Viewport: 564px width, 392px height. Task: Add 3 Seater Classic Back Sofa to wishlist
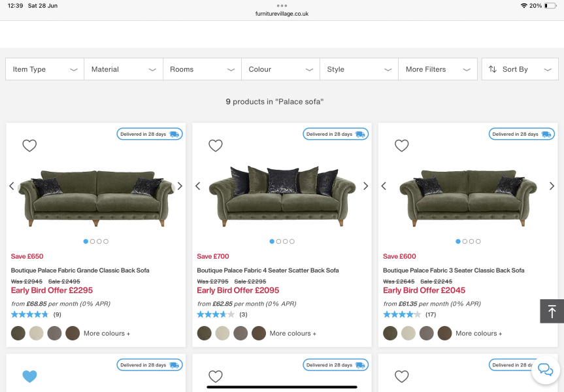point(402,146)
